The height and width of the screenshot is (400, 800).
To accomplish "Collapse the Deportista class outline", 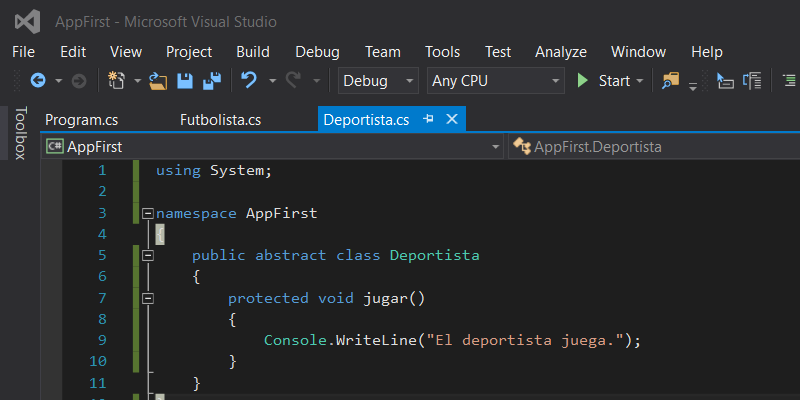I will 148,255.
